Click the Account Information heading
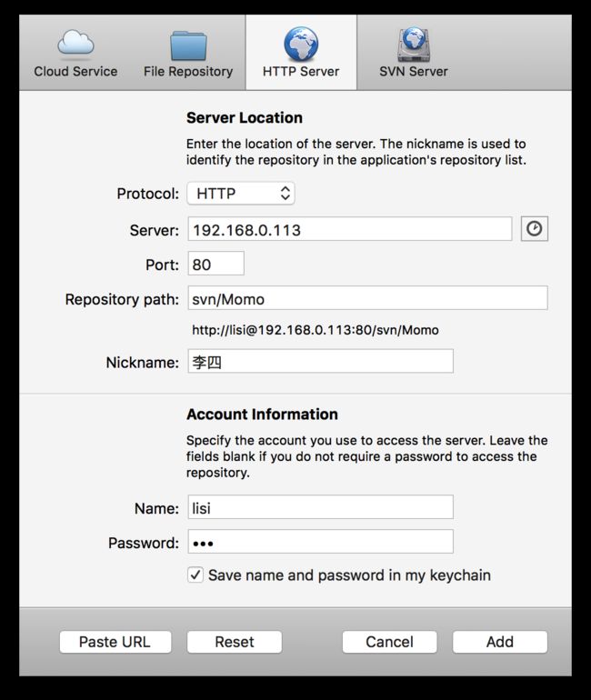The height and width of the screenshot is (700, 591). coord(262,415)
